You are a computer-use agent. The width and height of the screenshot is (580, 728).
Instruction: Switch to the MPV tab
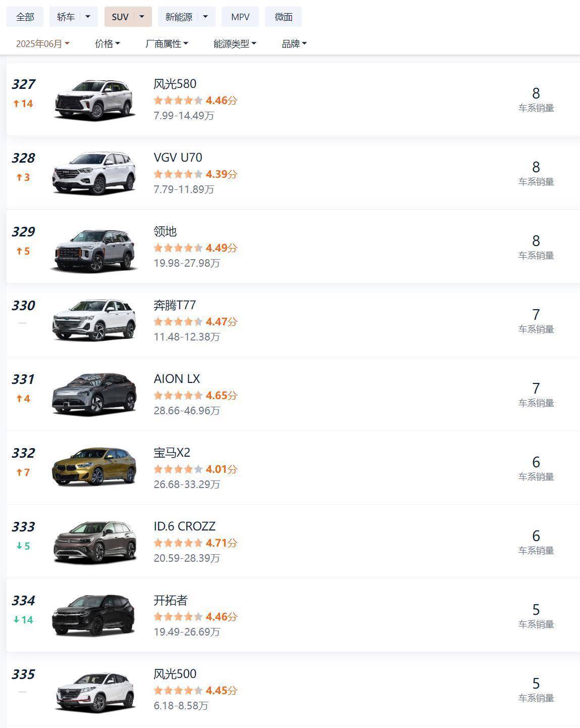pyautogui.click(x=240, y=17)
